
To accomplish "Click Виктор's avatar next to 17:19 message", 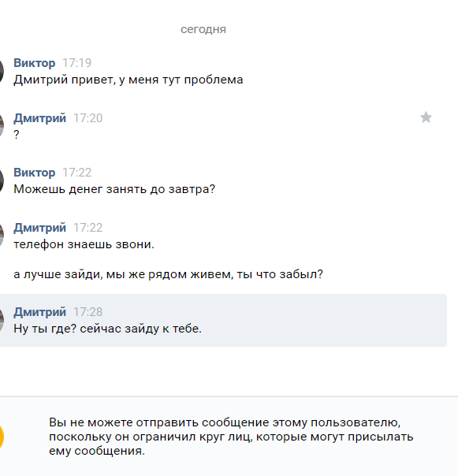I will [2, 72].
